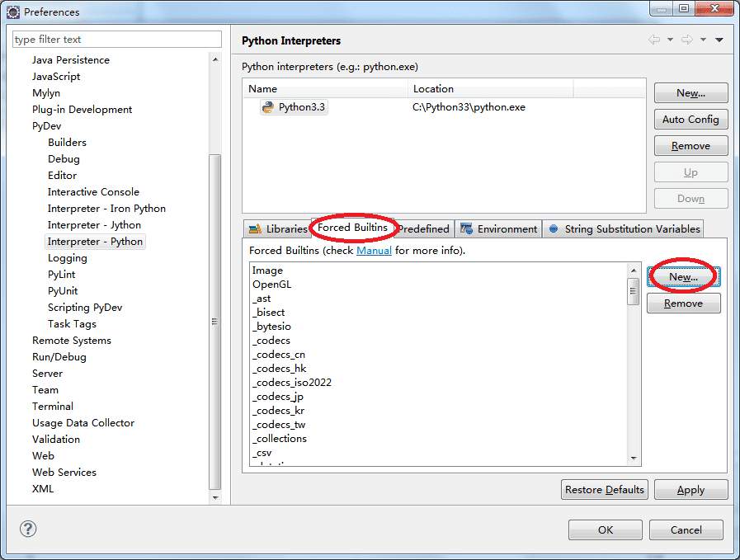The image size is (740, 560).
Task: Click the circled New button for builtins
Action: (683, 277)
